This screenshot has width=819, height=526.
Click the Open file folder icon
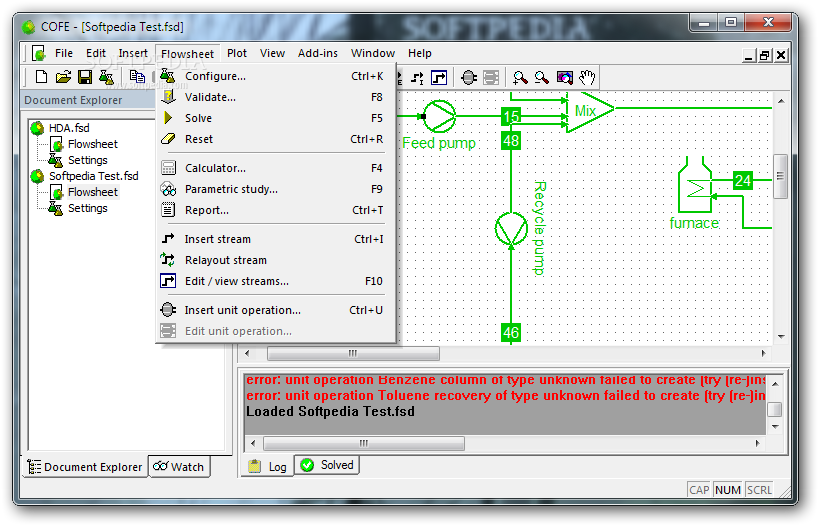click(63, 77)
